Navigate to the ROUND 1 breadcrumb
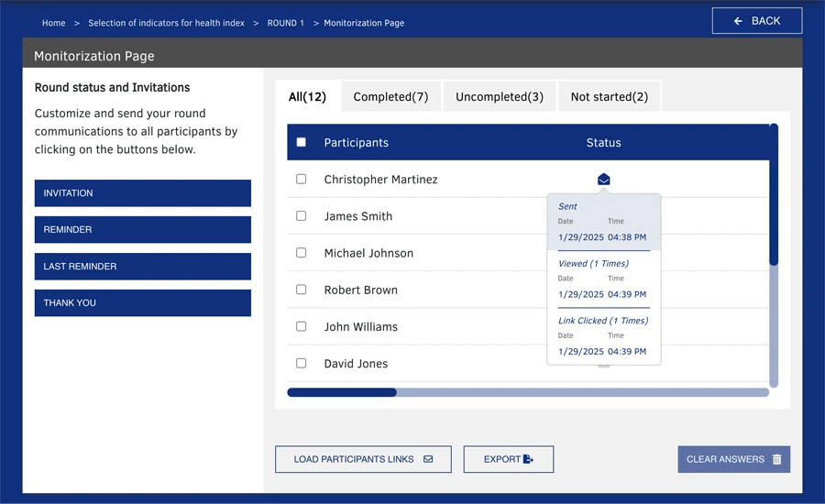This screenshot has height=504, width=825. 286,23
